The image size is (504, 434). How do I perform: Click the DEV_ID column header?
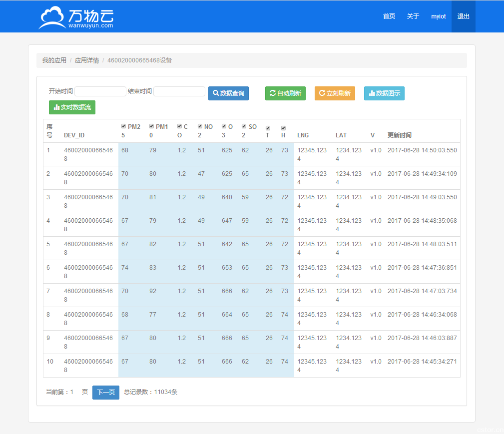74,135
